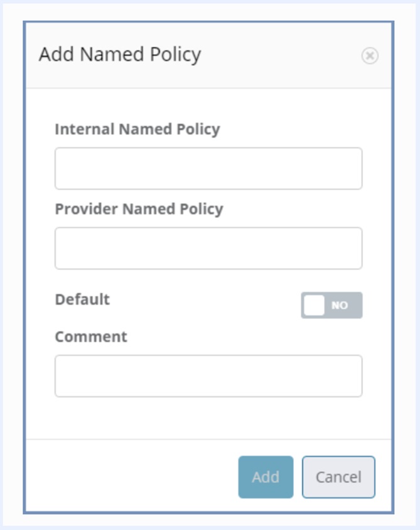Click the Provider Named Policy label
Viewport: 420px width, 530px height.
click(139, 208)
